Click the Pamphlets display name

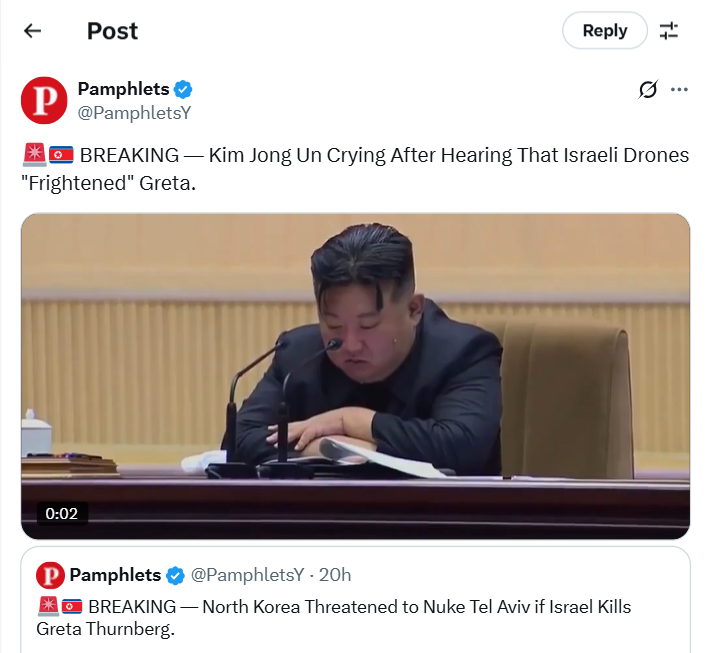coord(123,89)
